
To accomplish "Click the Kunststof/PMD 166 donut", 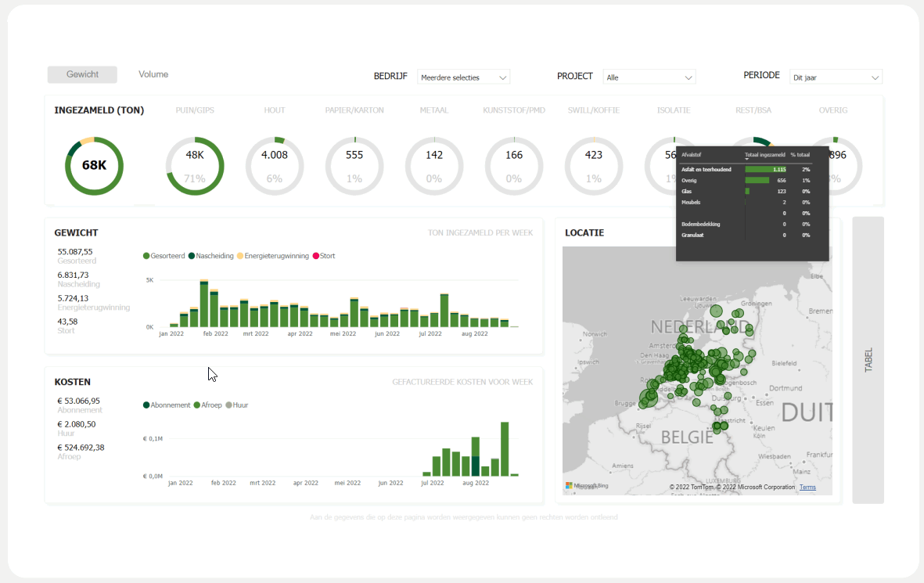I will 514,166.
